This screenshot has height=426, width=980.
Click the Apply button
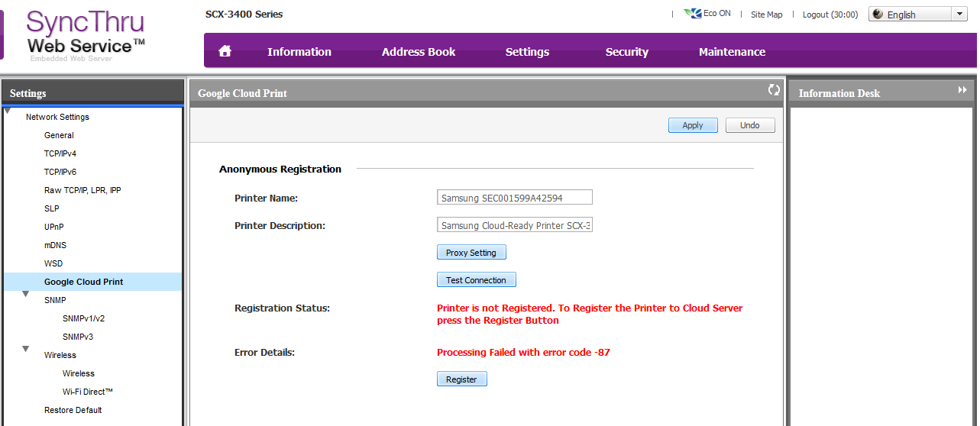click(x=693, y=125)
